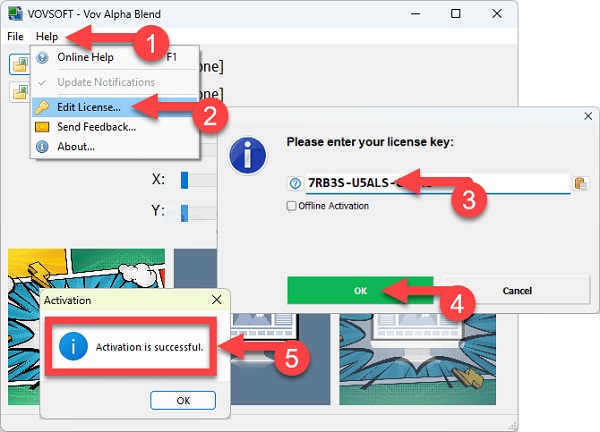The width and height of the screenshot is (600, 432).
Task: Click the license key input field
Action: tap(438, 183)
